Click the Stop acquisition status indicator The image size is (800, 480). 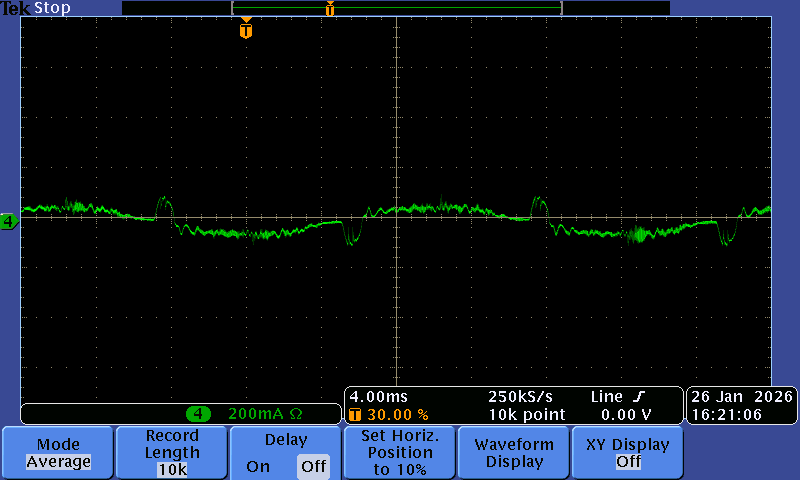click(52, 8)
